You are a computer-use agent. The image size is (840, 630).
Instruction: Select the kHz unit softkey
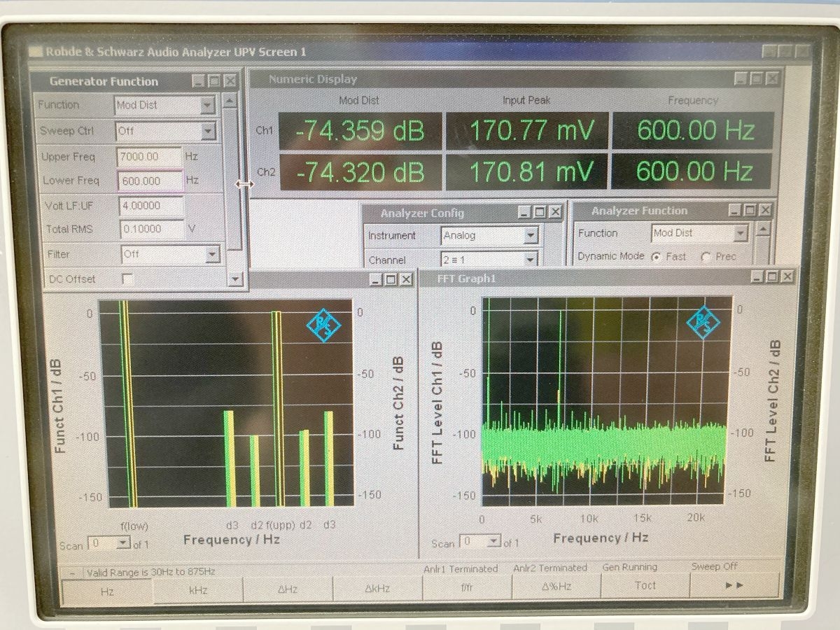[x=198, y=589]
